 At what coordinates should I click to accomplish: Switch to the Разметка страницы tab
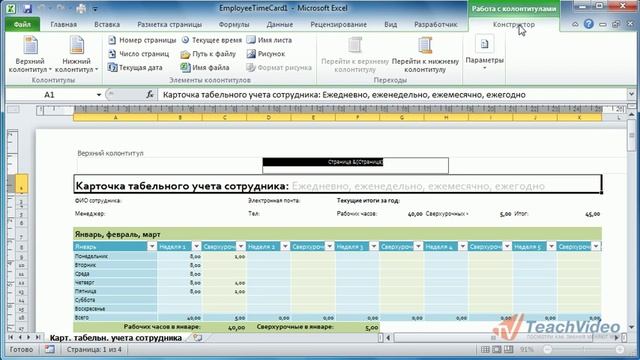[x=169, y=24]
